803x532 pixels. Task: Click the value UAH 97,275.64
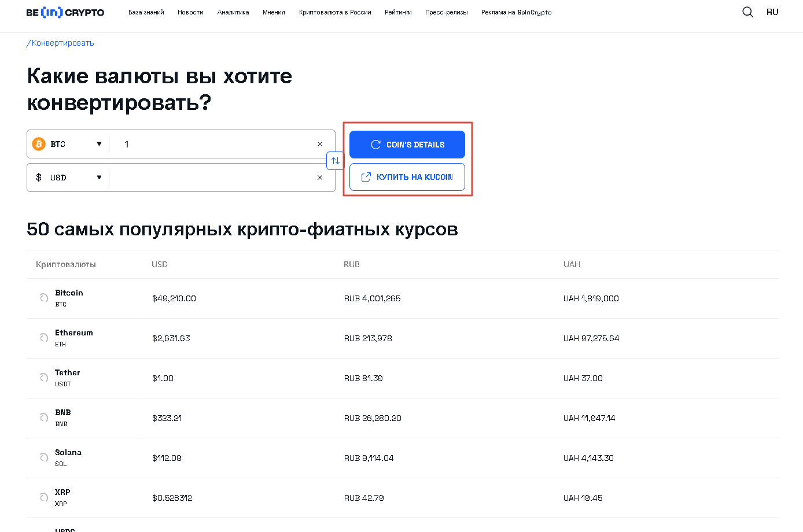[591, 338]
